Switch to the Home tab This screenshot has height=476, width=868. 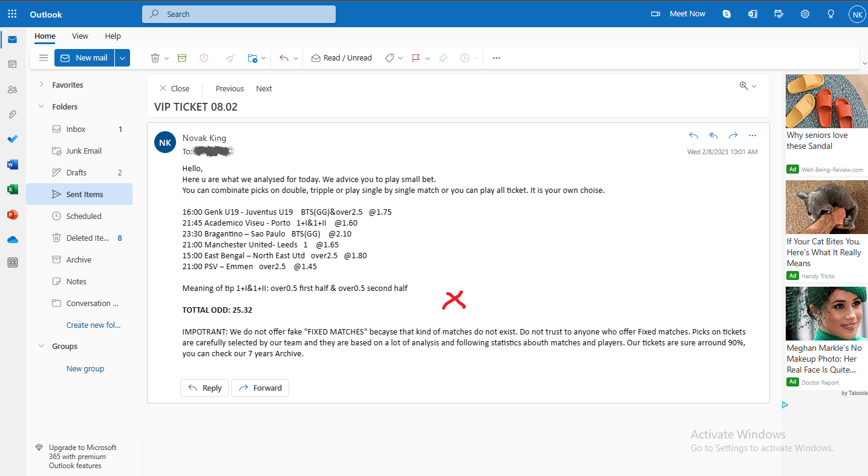pyautogui.click(x=45, y=36)
